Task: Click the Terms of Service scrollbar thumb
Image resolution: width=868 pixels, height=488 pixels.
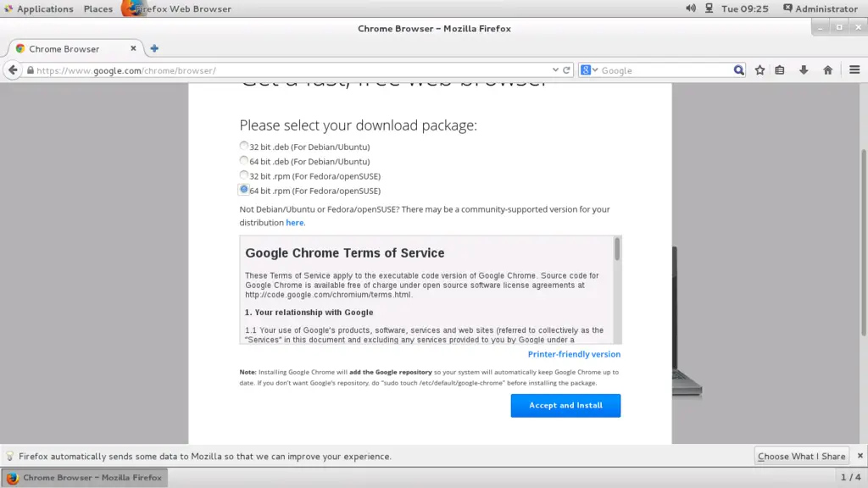Action: (x=617, y=249)
